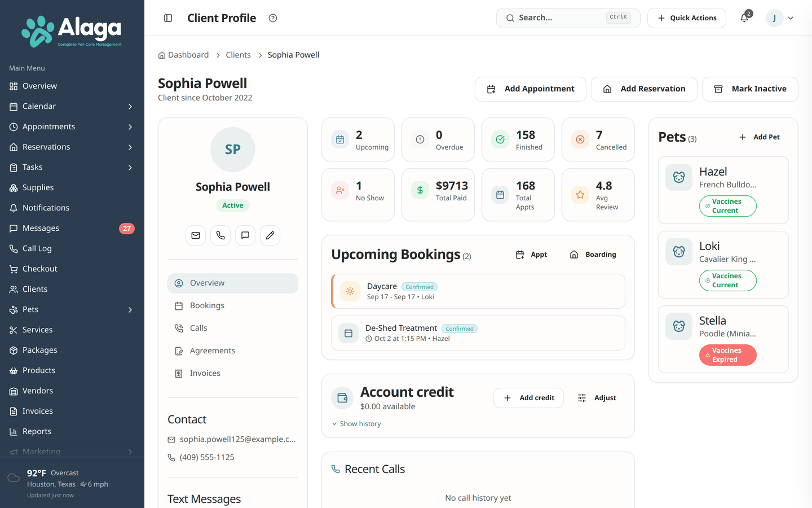Open Supplies in the sidebar
This screenshot has height=508, width=812.
72,187
